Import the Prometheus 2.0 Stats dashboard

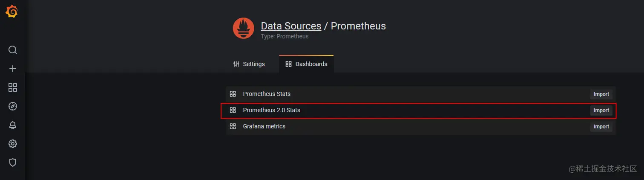coord(601,110)
